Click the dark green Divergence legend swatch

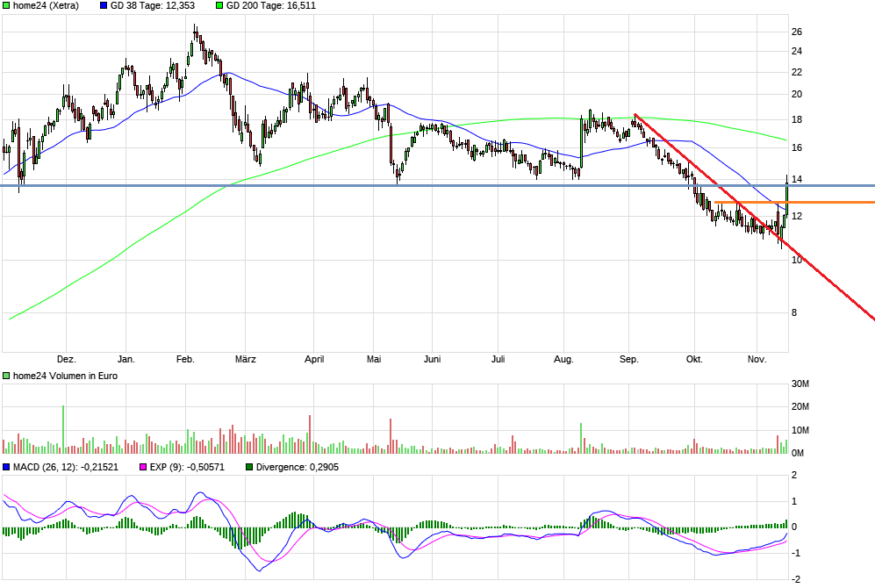[x=249, y=467]
